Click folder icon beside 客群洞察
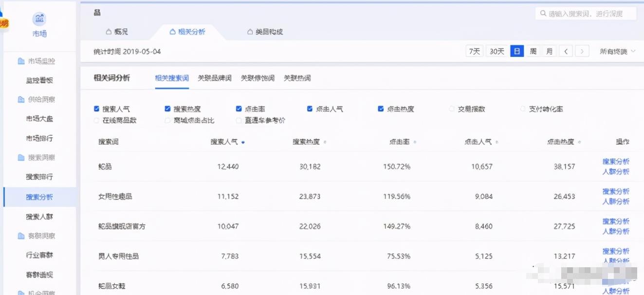 tap(21, 236)
